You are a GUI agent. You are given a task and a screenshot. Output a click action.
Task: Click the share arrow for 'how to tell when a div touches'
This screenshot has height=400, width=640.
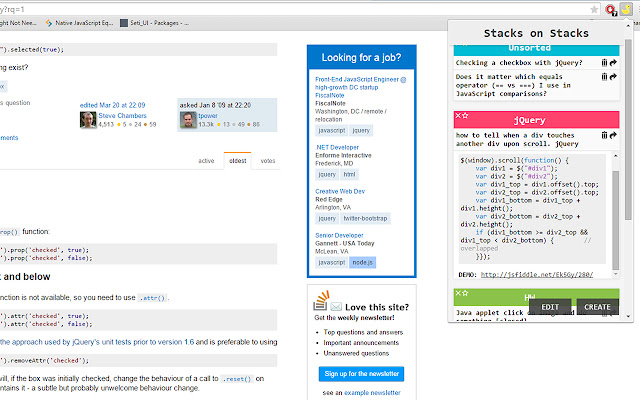pyautogui.click(x=613, y=135)
